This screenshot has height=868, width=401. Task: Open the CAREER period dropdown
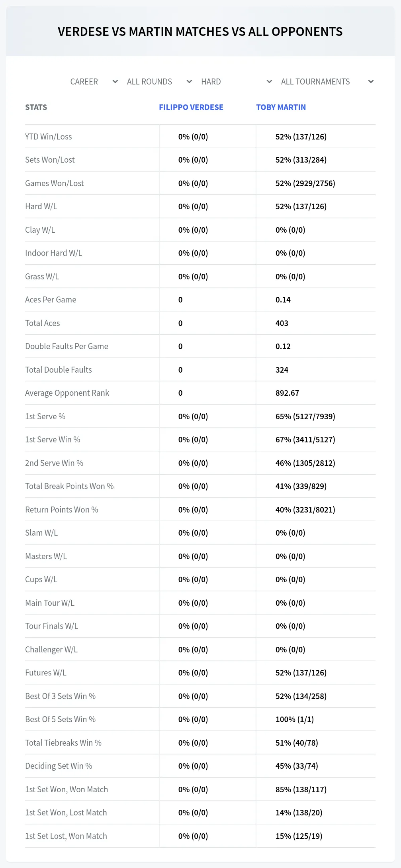pyautogui.click(x=94, y=82)
